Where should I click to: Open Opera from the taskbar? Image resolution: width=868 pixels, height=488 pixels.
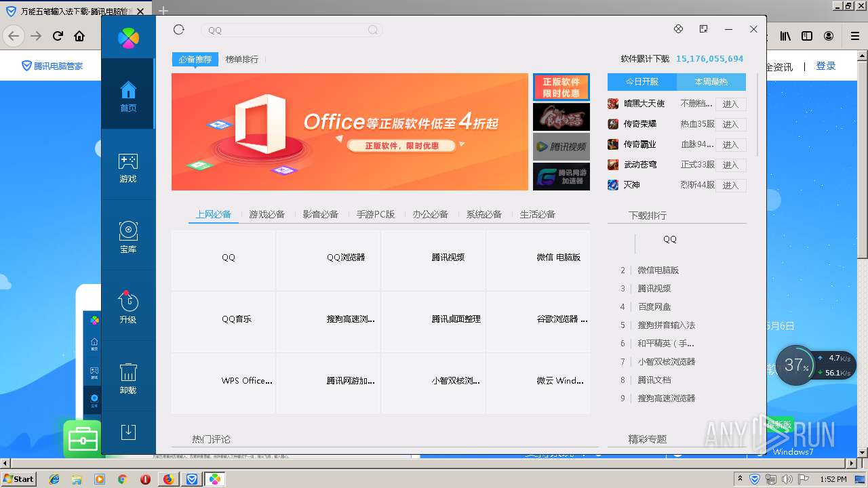click(x=145, y=479)
